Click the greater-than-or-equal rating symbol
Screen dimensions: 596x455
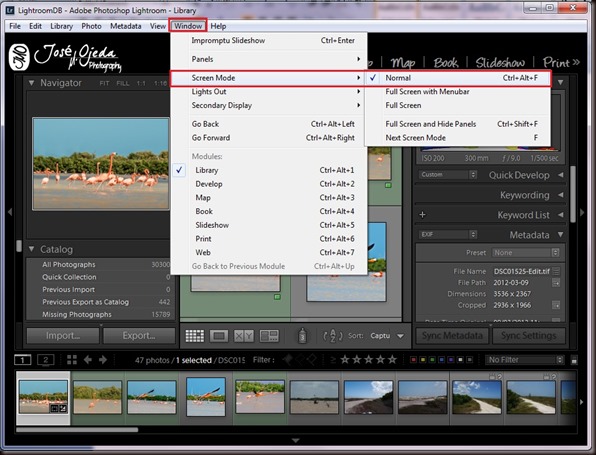point(333,360)
